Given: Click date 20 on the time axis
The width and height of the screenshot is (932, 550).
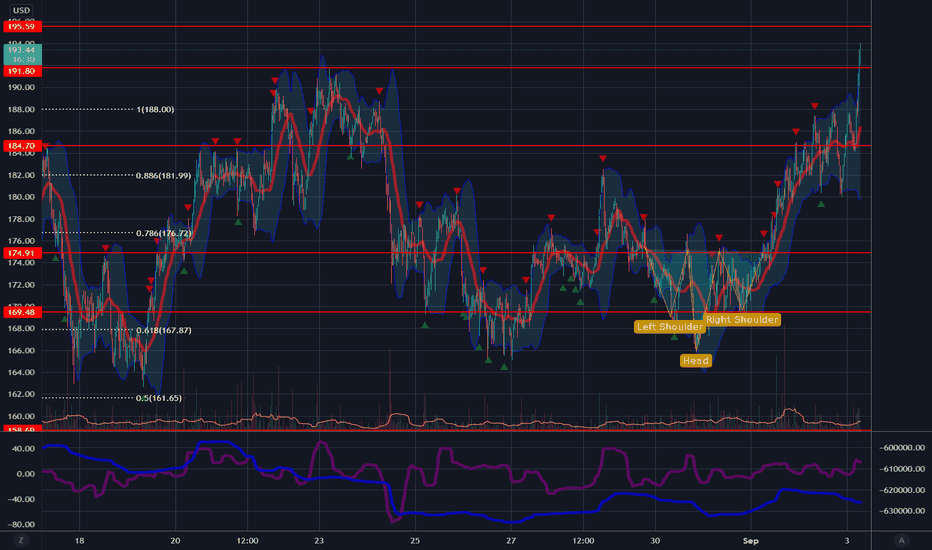Looking at the screenshot, I should coord(175,540).
